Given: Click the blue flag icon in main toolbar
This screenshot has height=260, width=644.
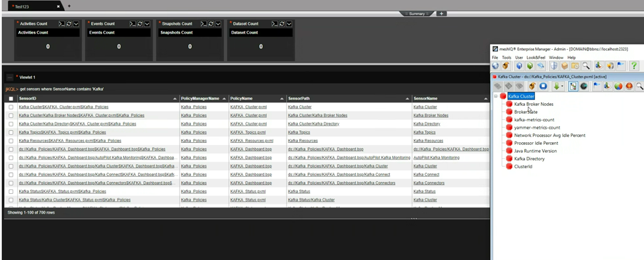Looking at the screenshot, I should pos(621,65).
